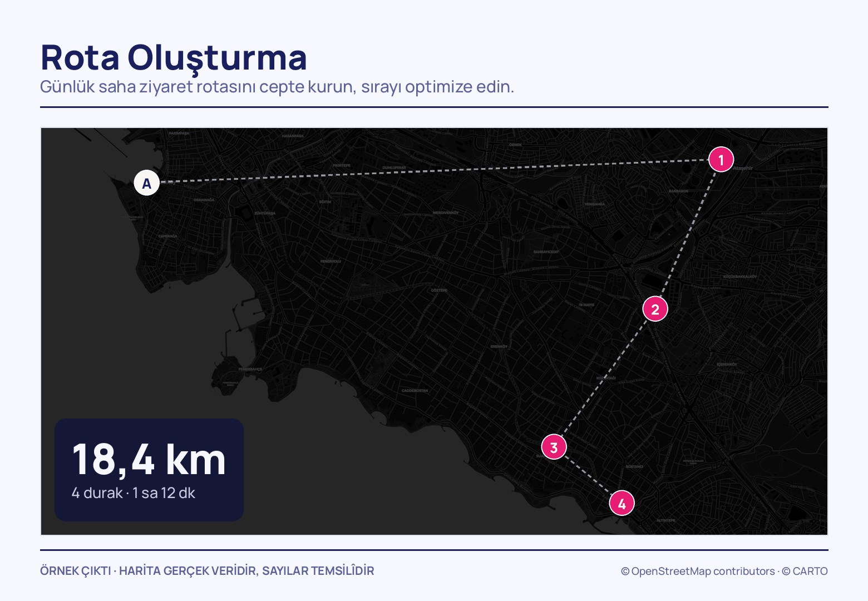Image resolution: width=868 pixels, height=601 pixels.
Task: Click the Fenerbahçe map label
Action: coord(250,370)
